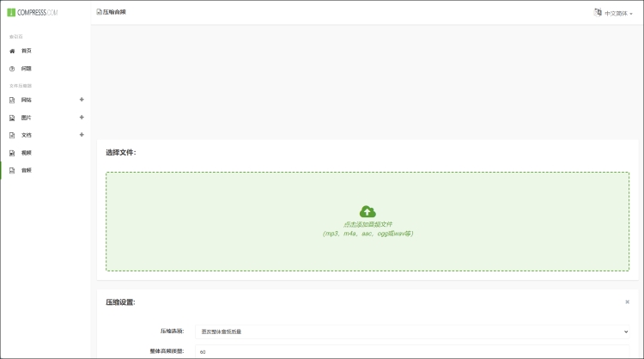The width and height of the screenshot is (644, 359).
Task: Click the audio file icon beside 音频
Action: tap(12, 170)
